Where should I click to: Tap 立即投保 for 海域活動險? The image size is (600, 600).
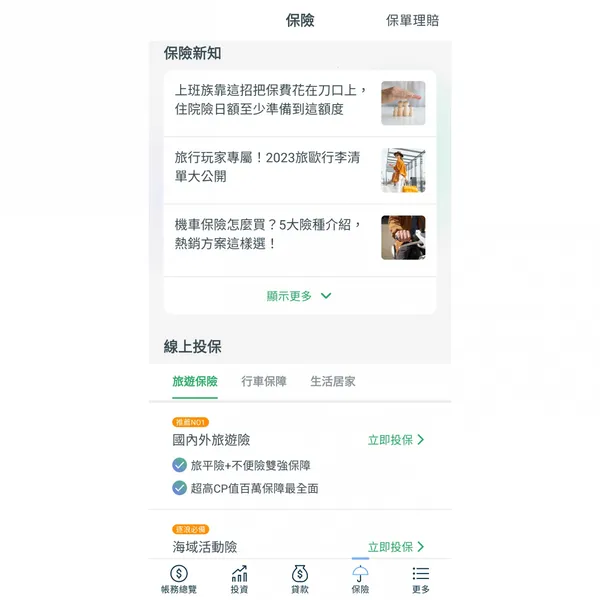click(x=390, y=546)
